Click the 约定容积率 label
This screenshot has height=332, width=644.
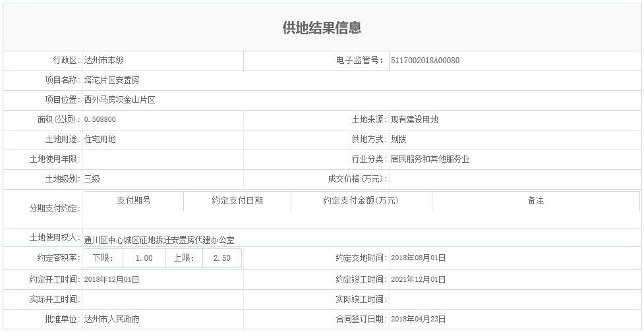[59, 258]
